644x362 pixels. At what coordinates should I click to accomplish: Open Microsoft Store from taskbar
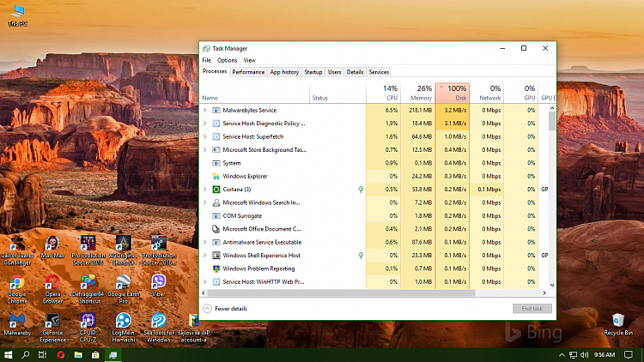coord(95,354)
